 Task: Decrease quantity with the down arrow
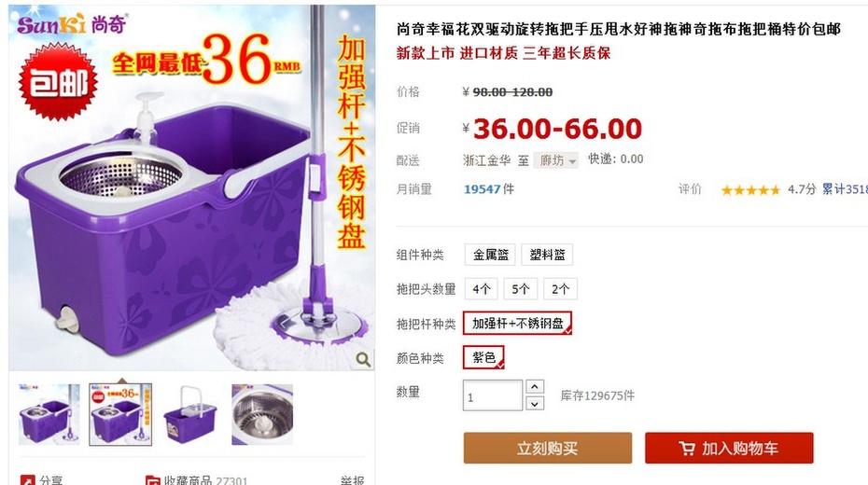(534, 404)
